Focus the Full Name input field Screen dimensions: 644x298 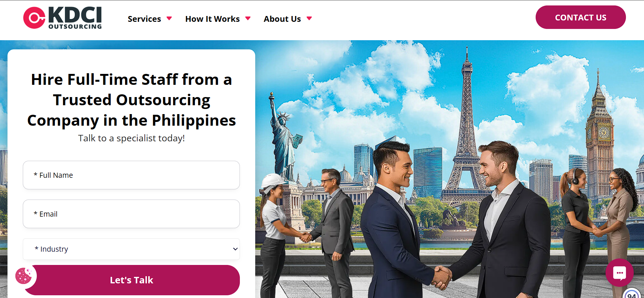(x=131, y=175)
